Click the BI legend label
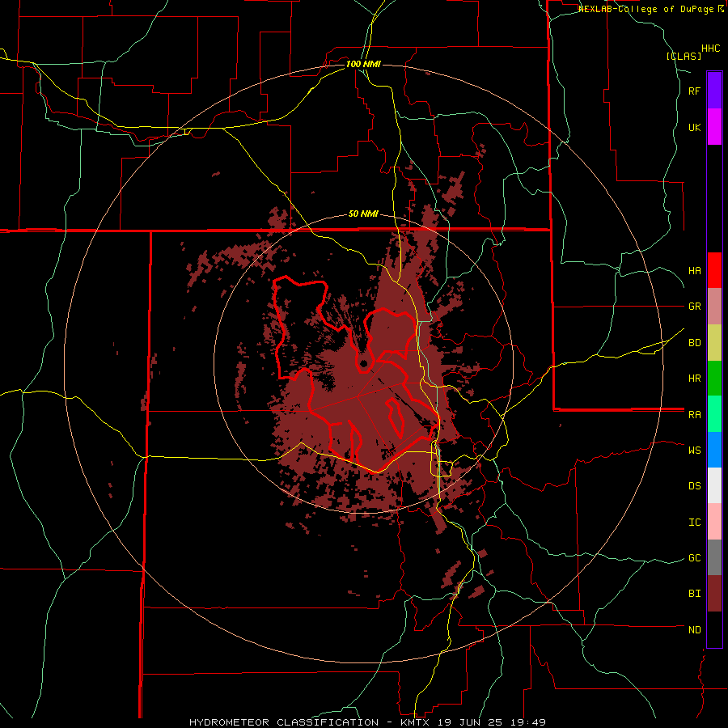Viewport: 728px width, 728px height. (694, 594)
